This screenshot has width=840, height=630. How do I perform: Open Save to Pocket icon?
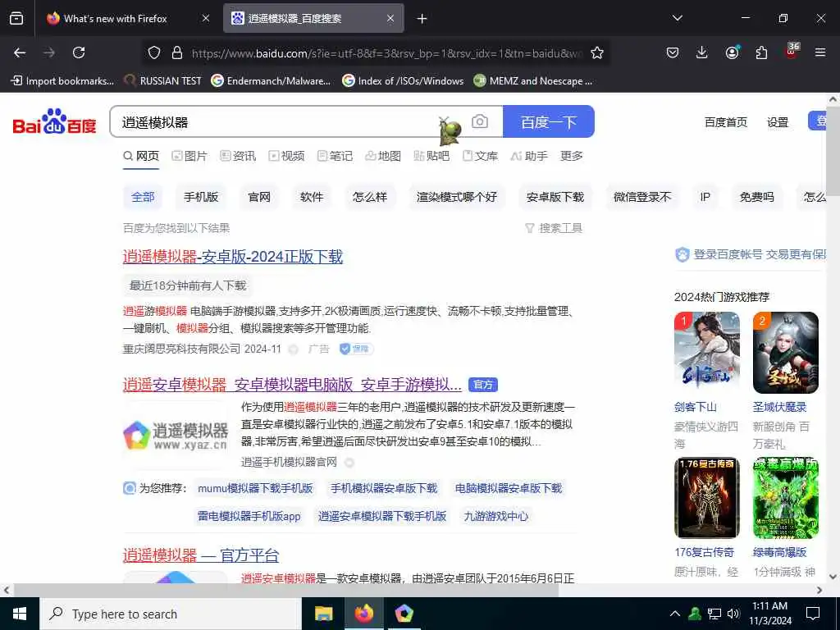point(673,52)
